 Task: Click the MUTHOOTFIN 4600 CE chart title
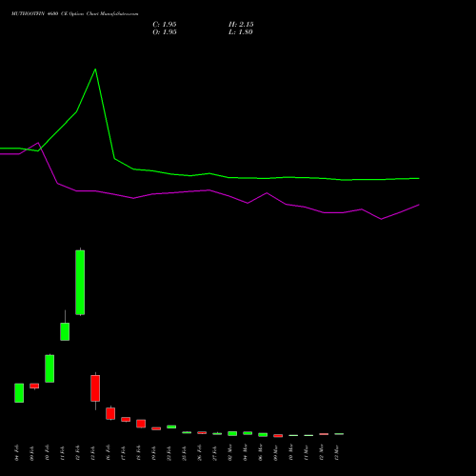(74, 14)
